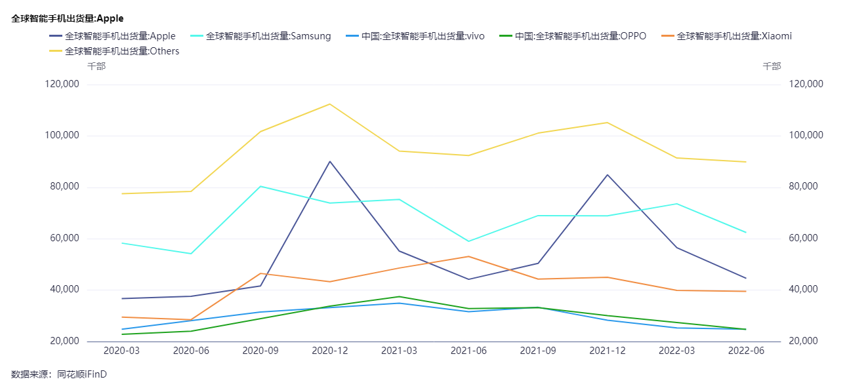Image resolution: width=868 pixels, height=392 pixels.
Task: Click the right 千部 unit label
Action: (772, 66)
